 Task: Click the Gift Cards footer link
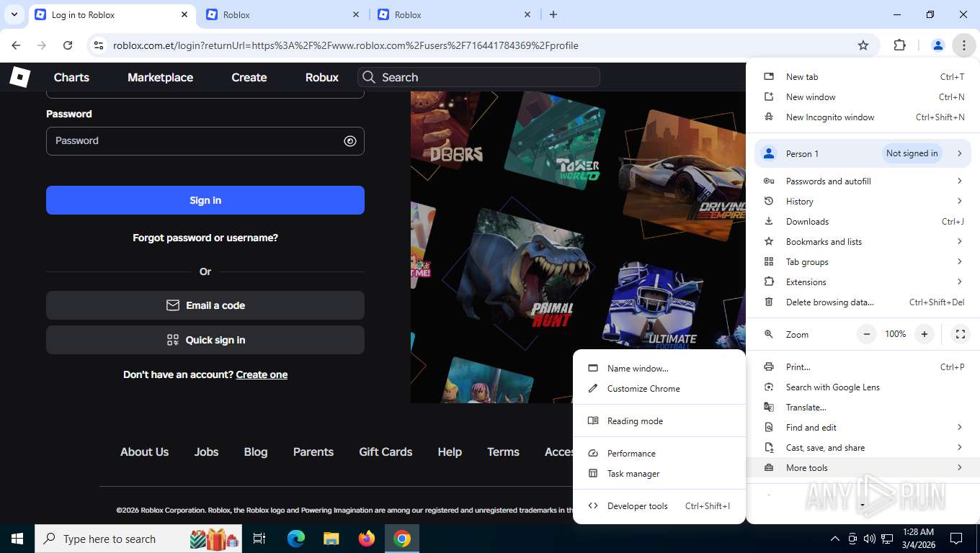click(x=386, y=452)
